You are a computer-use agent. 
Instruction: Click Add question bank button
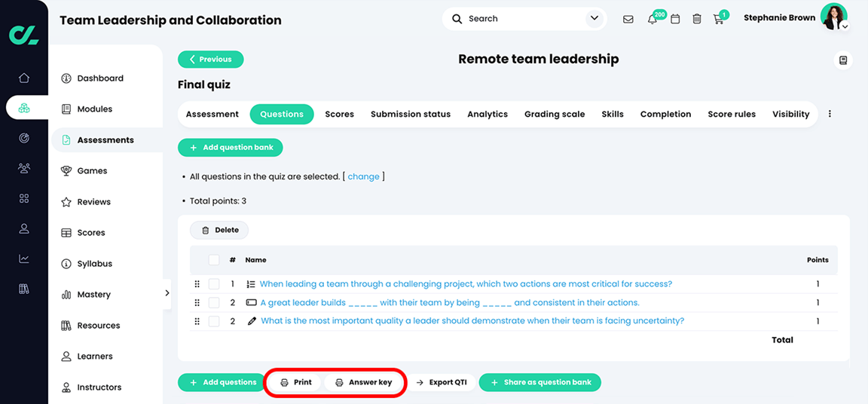(x=231, y=148)
